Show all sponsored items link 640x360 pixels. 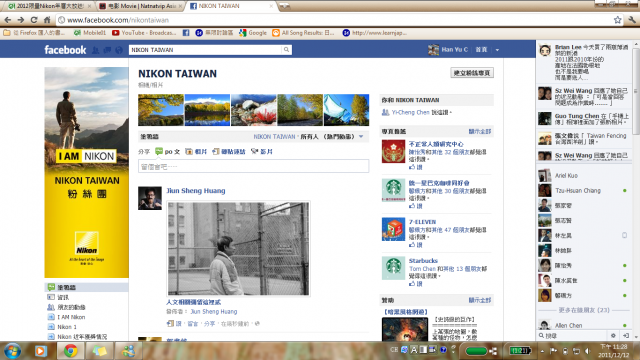tap(480, 300)
